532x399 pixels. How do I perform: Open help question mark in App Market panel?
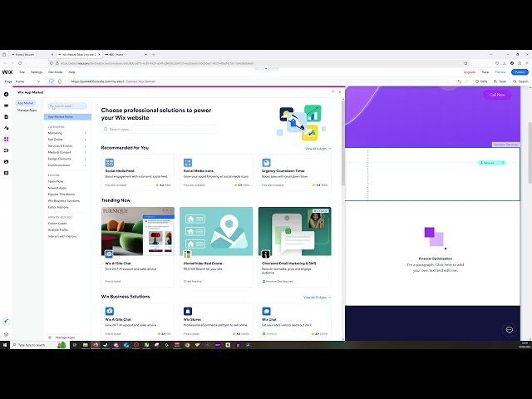(332, 92)
